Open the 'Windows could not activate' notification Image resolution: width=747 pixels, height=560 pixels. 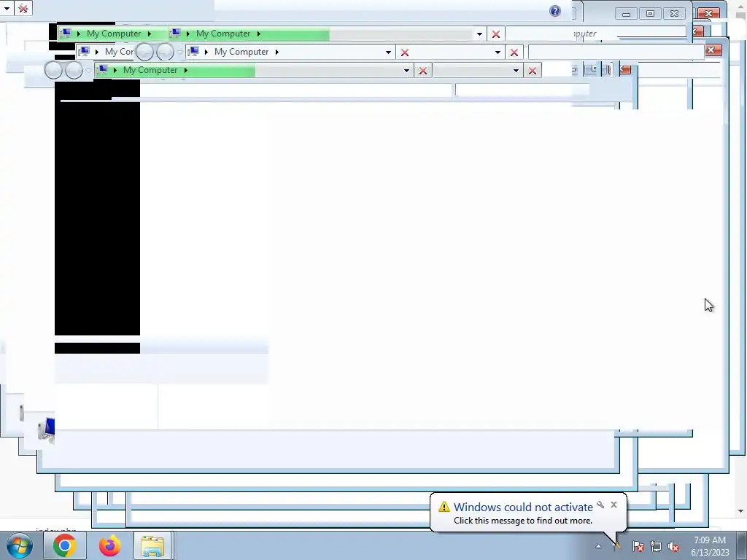click(523, 507)
